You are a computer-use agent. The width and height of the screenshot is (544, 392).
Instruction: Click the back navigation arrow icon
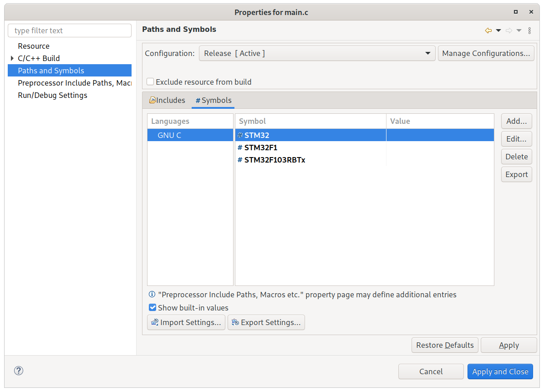[488, 31]
